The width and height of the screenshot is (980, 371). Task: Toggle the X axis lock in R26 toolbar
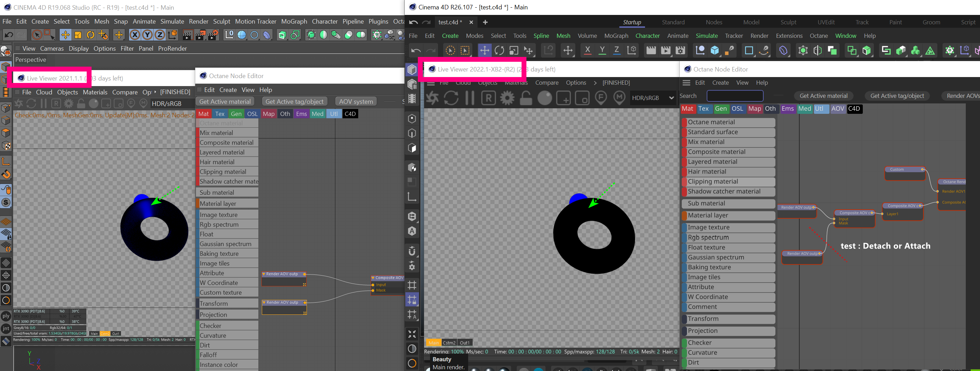point(587,50)
